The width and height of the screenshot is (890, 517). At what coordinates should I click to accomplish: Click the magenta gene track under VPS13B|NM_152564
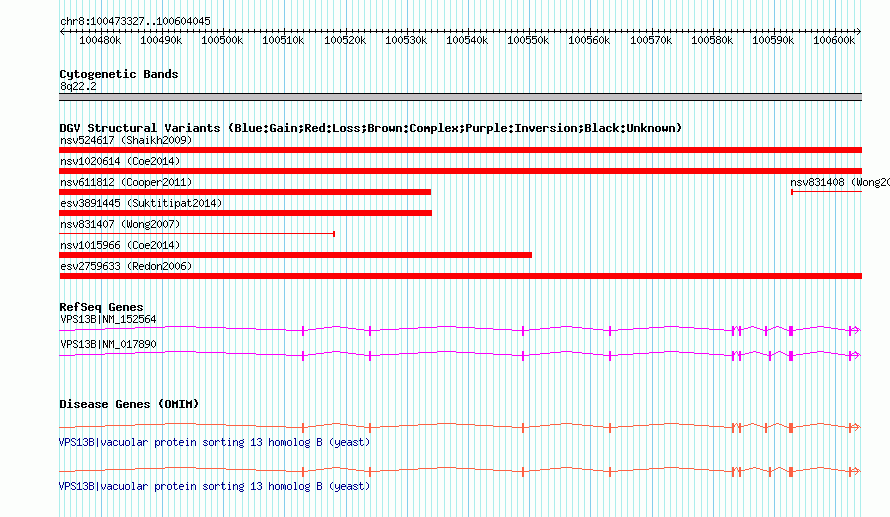(460, 330)
